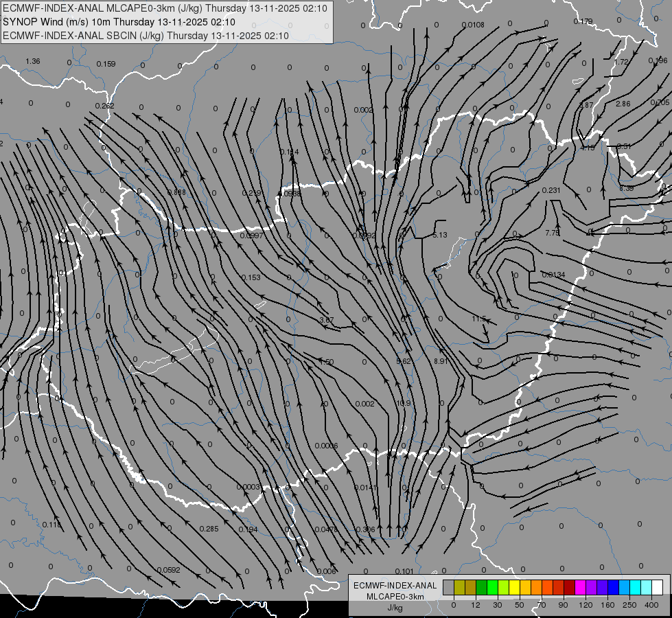Click the legend tick label 70
This screenshot has height=618, width=672.
coord(542,605)
